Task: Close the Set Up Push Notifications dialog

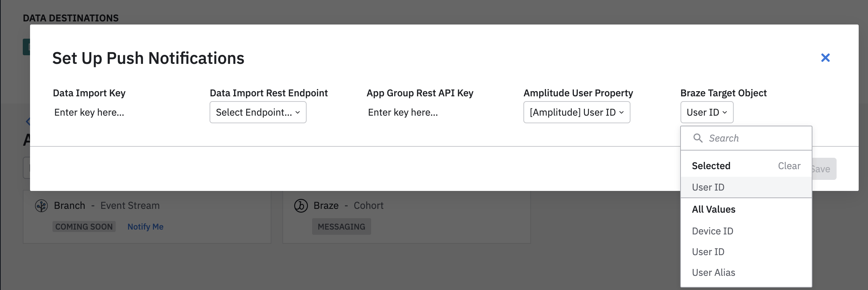Action: [825, 58]
